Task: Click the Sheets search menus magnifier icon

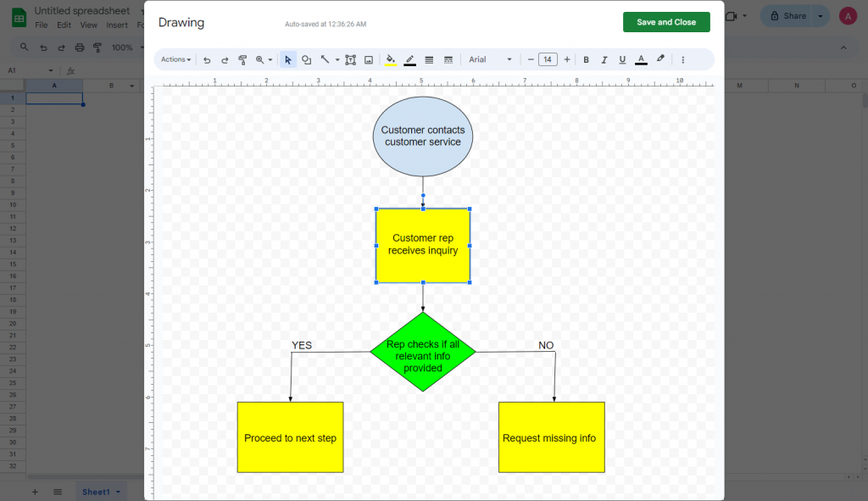Action: pos(24,47)
